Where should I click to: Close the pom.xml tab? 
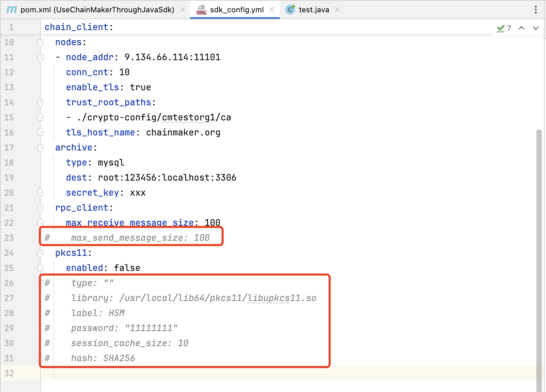183,10
